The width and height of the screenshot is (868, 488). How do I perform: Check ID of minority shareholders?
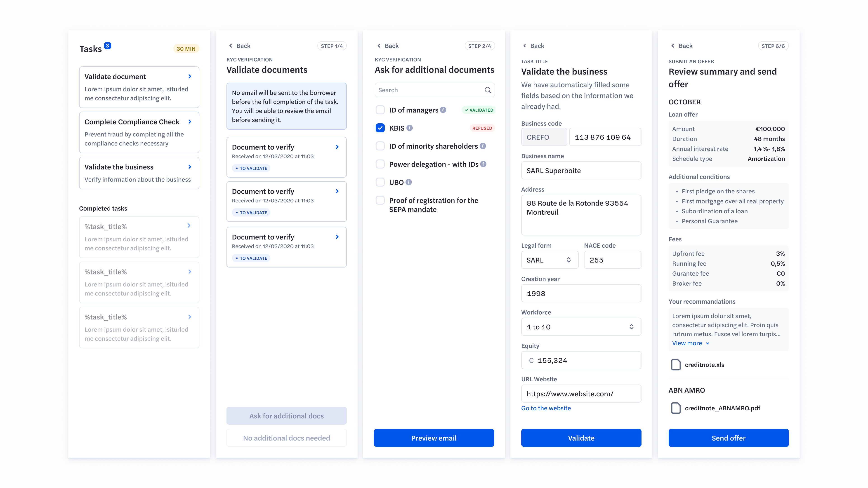(380, 146)
